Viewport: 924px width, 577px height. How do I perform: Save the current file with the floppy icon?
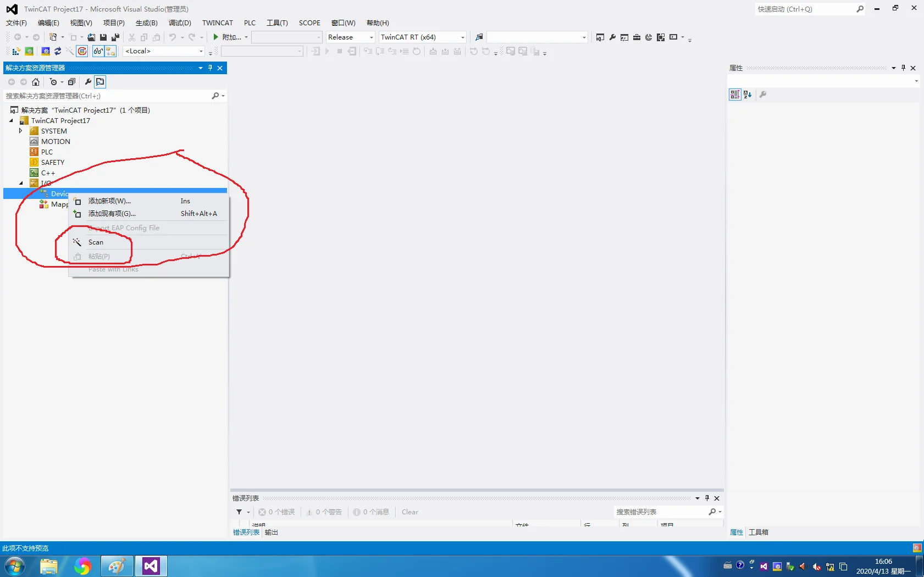tap(103, 37)
